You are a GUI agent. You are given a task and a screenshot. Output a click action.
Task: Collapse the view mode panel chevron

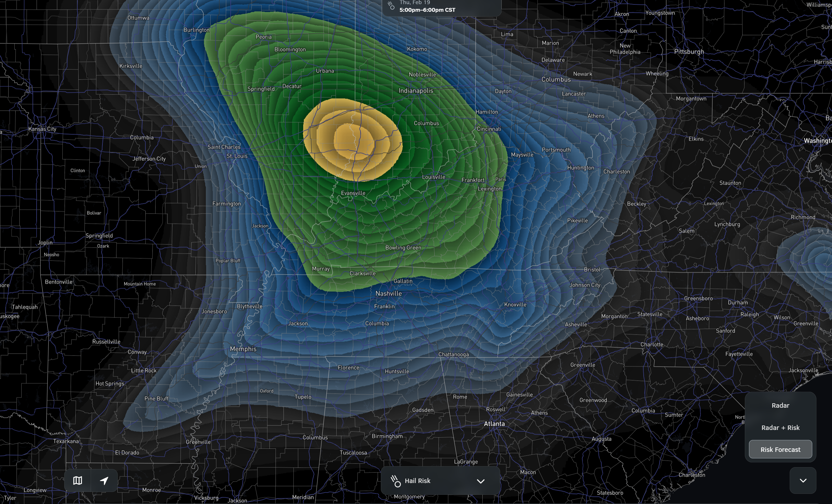803,480
